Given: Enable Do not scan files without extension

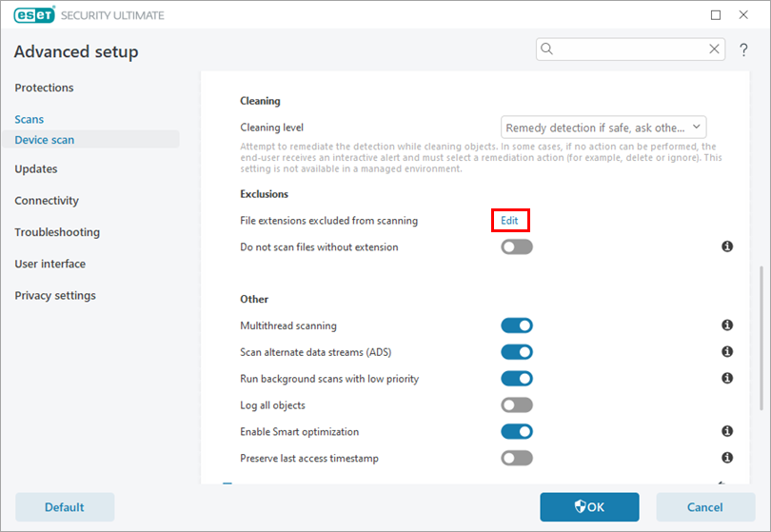Looking at the screenshot, I should tap(517, 247).
